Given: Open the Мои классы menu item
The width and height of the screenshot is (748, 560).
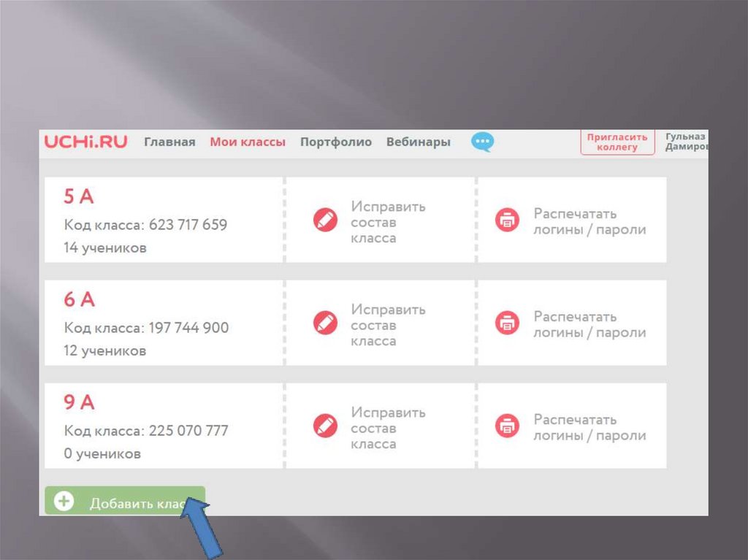Looking at the screenshot, I should [x=248, y=142].
